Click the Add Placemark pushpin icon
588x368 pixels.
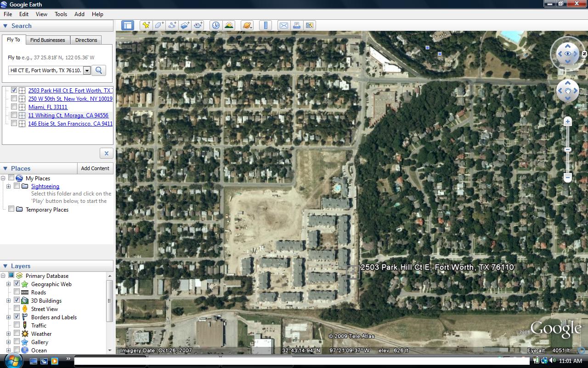tap(146, 25)
